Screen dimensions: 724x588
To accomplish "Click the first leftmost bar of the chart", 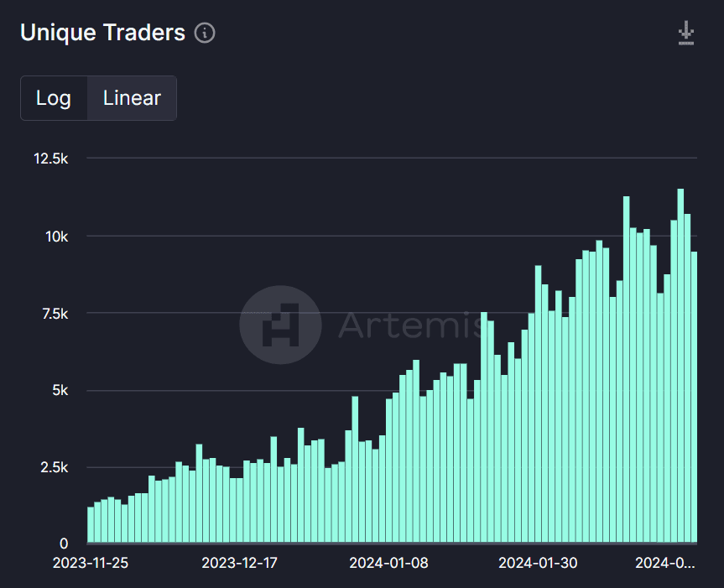I will 91,524.
